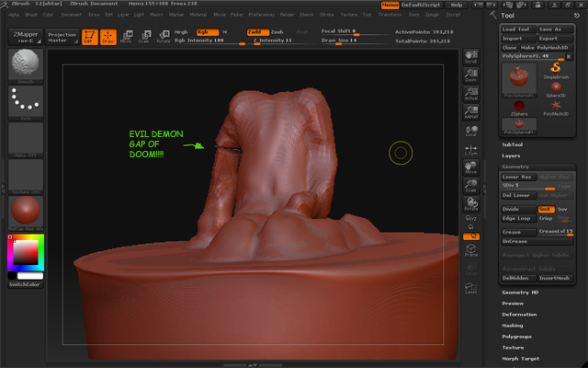Toggle the Suv smooth UV option
This screenshot has width=588, height=368.
tap(562, 209)
